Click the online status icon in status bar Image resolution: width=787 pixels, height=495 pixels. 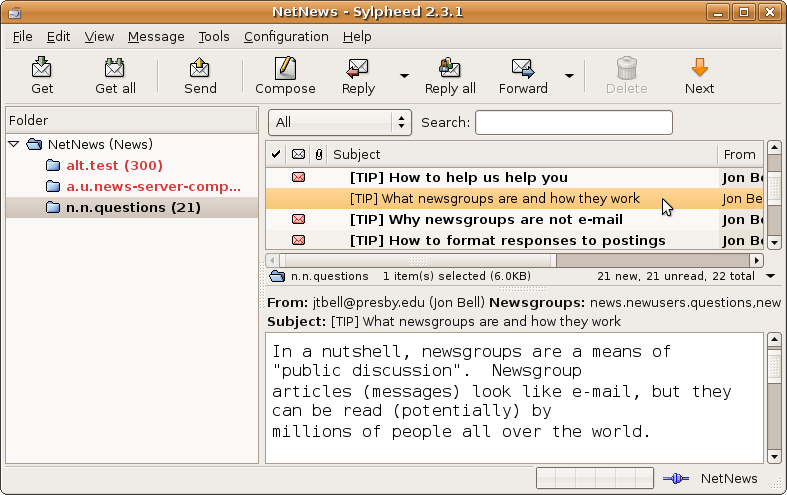676,479
